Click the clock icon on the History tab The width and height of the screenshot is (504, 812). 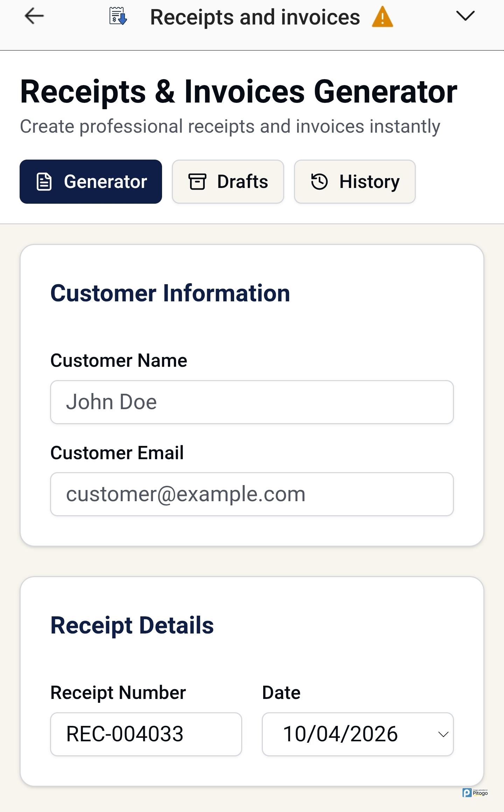point(319,182)
